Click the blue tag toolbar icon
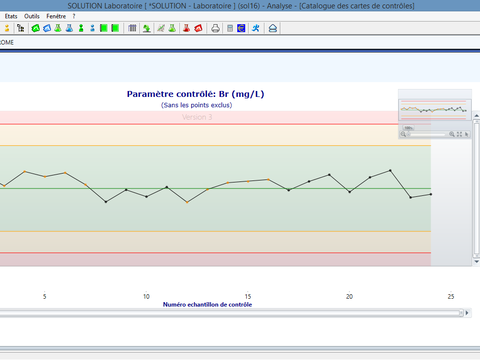The height and width of the screenshot is (360, 480). point(47,28)
